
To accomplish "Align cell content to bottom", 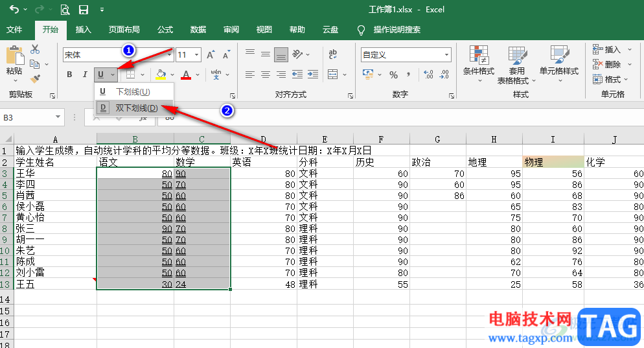I will 281,54.
